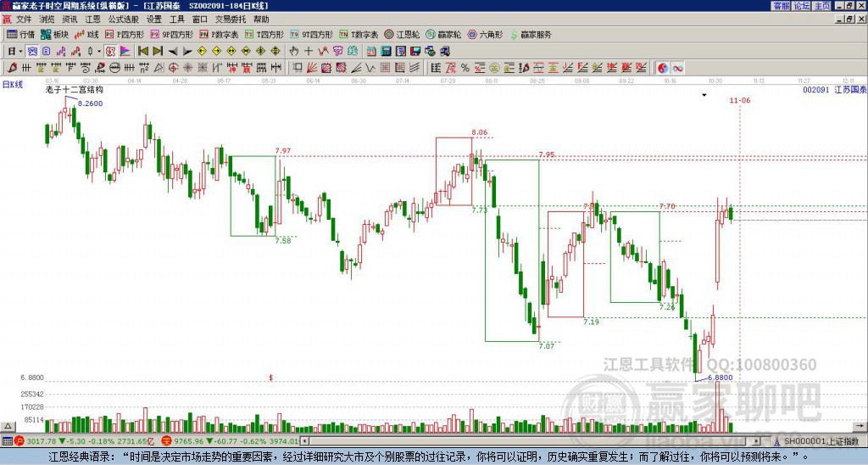Select the red pencil drawing tool

click(x=11, y=68)
